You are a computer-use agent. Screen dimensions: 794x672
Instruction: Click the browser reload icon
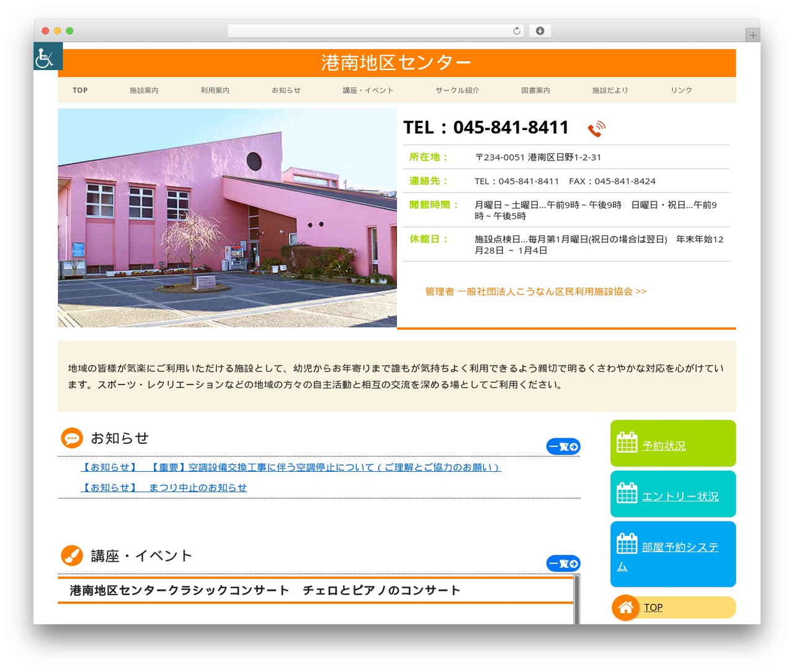[x=516, y=31]
